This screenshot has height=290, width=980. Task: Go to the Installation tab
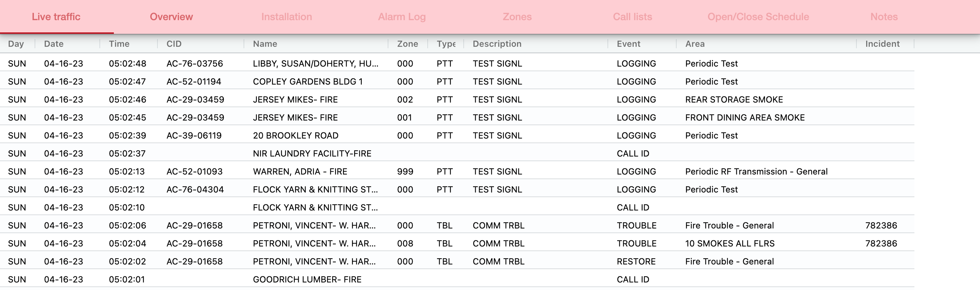pos(286,17)
